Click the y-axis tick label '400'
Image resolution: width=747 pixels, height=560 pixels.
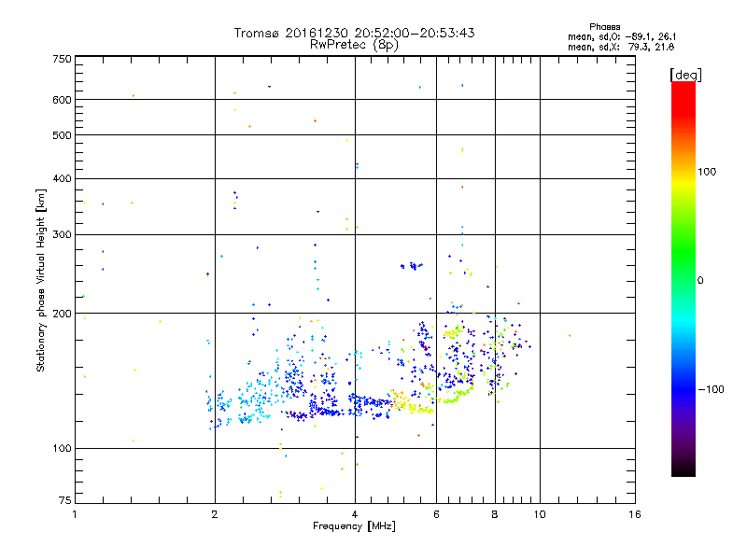tap(62, 179)
